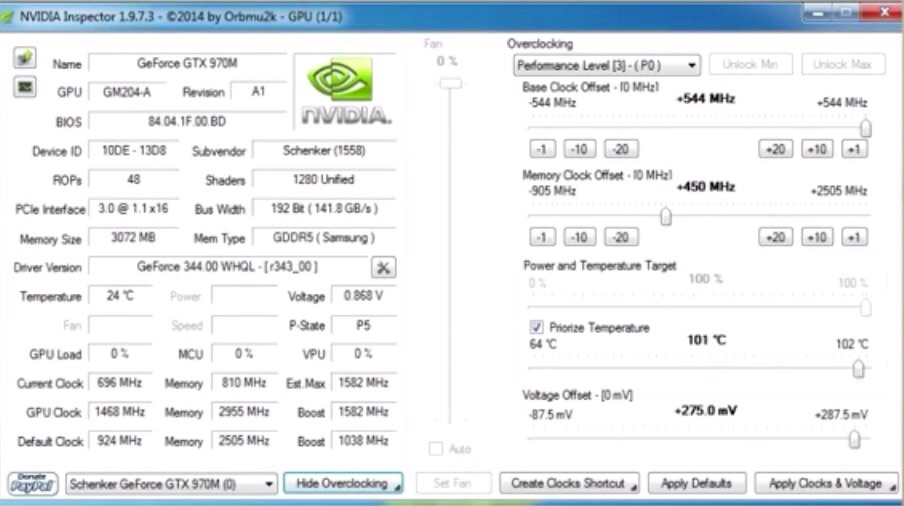
Task: Increase Memory Clock Offset by 20
Action: [775, 237]
